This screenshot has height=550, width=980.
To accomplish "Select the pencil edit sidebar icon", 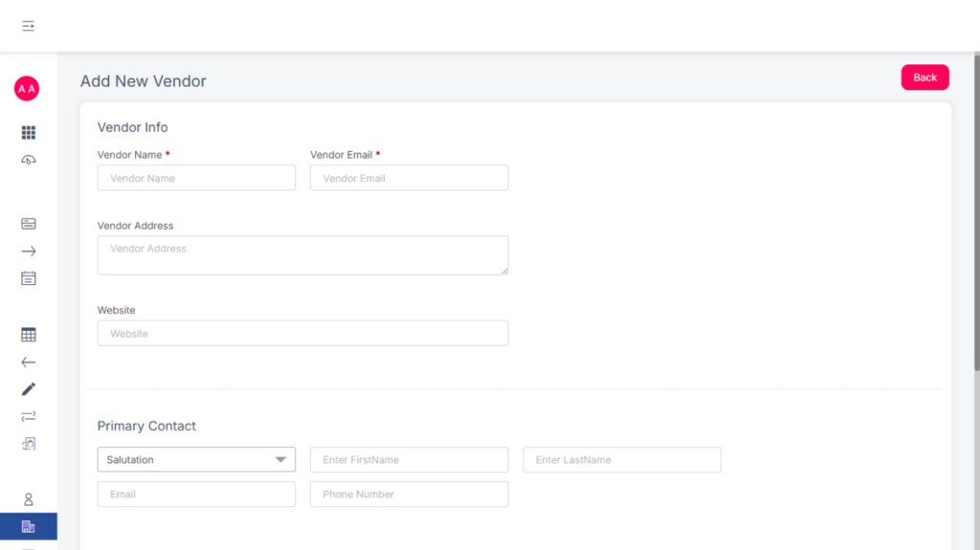I will (29, 389).
